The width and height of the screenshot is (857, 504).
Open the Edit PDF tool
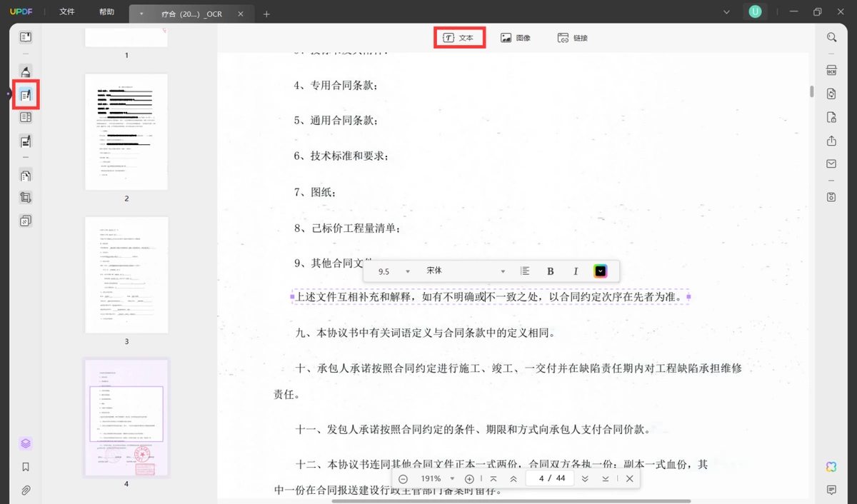tap(26, 94)
